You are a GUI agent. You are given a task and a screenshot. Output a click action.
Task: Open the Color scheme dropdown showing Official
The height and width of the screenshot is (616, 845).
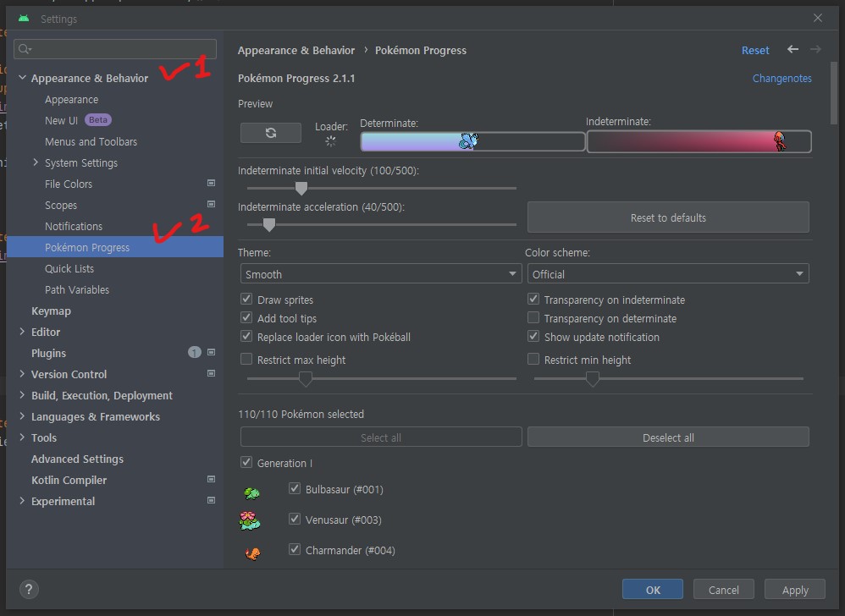click(x=668, y=274)
